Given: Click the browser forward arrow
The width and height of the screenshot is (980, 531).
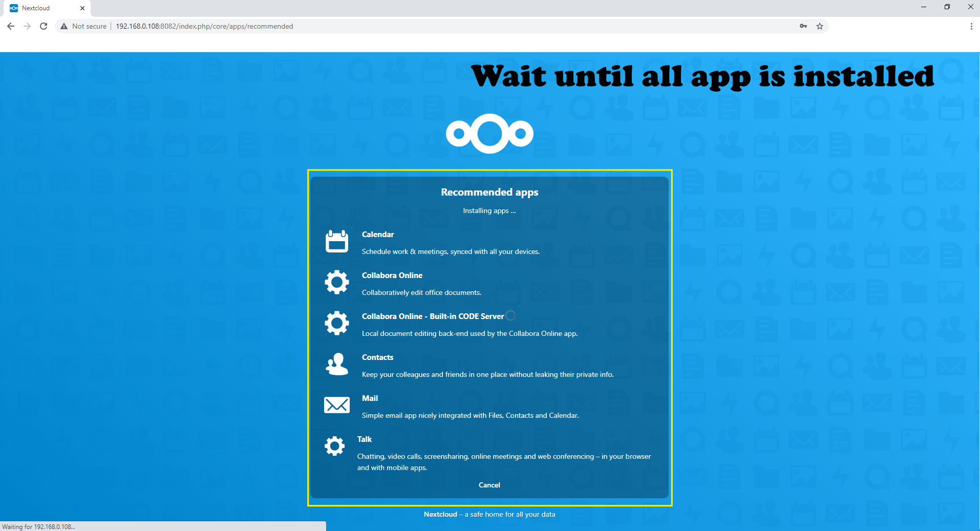Looking at the screenshot, I should coord(27,26).
